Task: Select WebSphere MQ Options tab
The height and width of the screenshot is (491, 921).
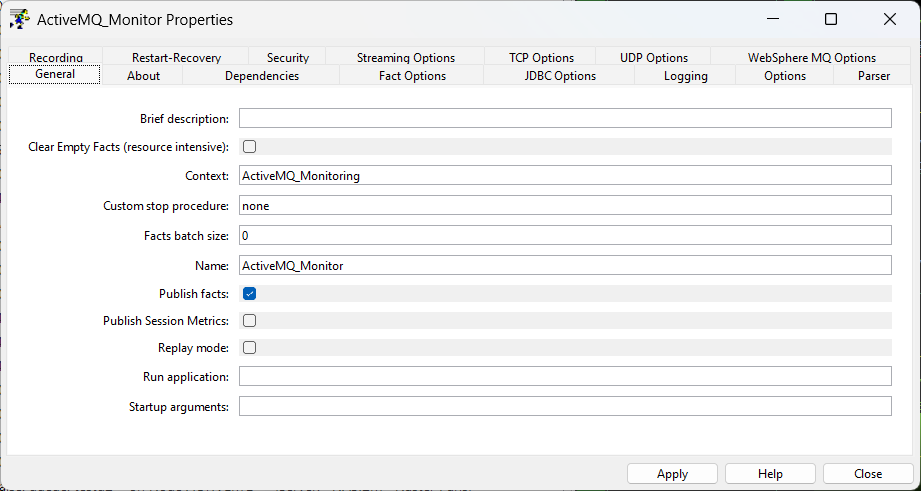Action: 812,57
